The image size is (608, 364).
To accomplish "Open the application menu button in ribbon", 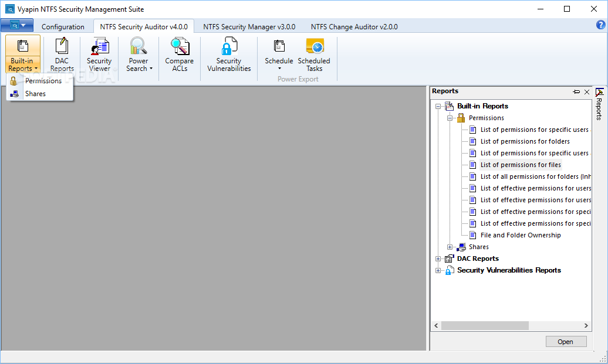I will pyautogui.click(x=16, y=25).
